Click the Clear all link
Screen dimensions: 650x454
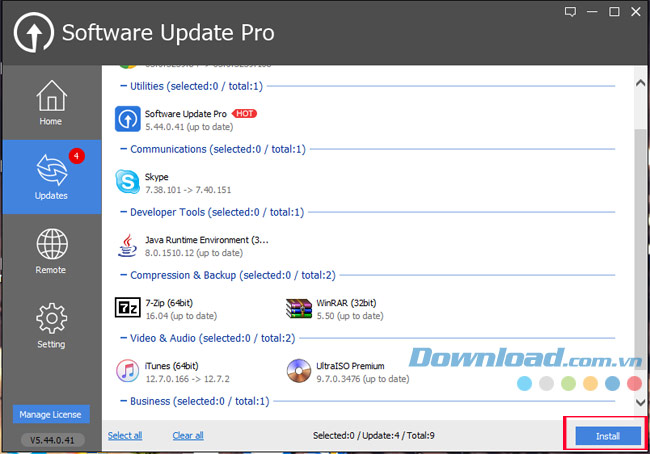188,436
